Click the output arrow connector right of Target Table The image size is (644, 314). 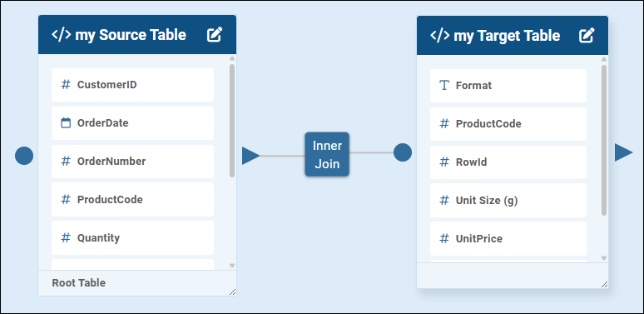[x=623, y=152]
